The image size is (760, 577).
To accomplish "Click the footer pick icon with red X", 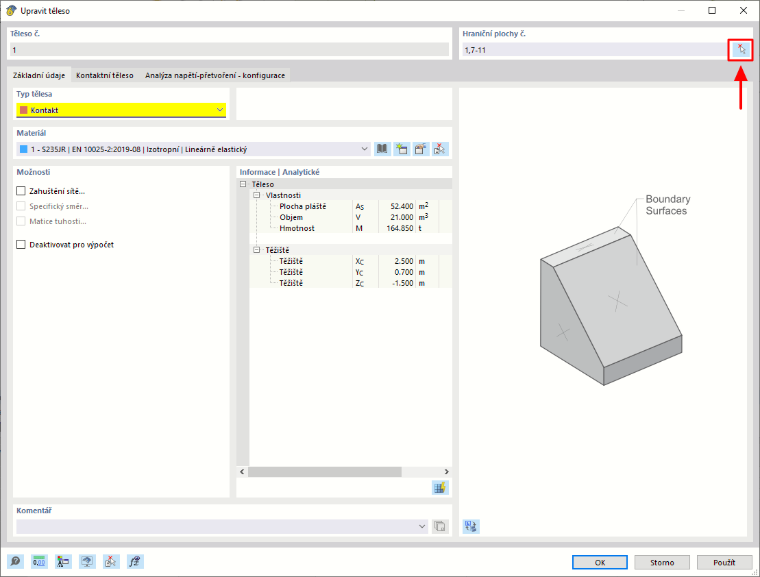I will tap(111, 561).
